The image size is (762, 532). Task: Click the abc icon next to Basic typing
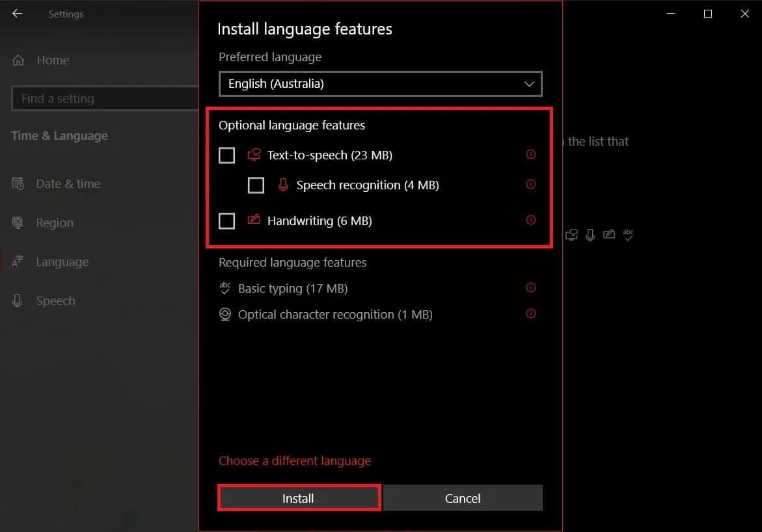225,288
